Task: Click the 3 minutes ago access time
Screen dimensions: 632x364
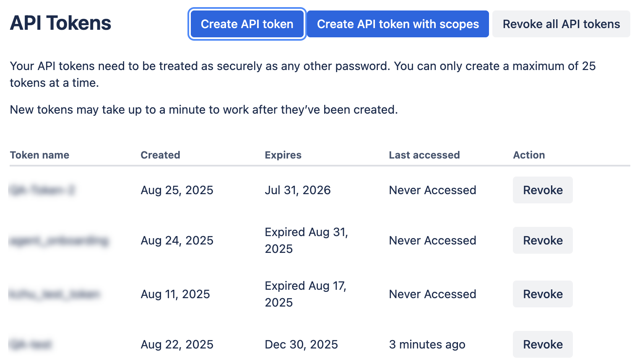Action: coord(427,345)
